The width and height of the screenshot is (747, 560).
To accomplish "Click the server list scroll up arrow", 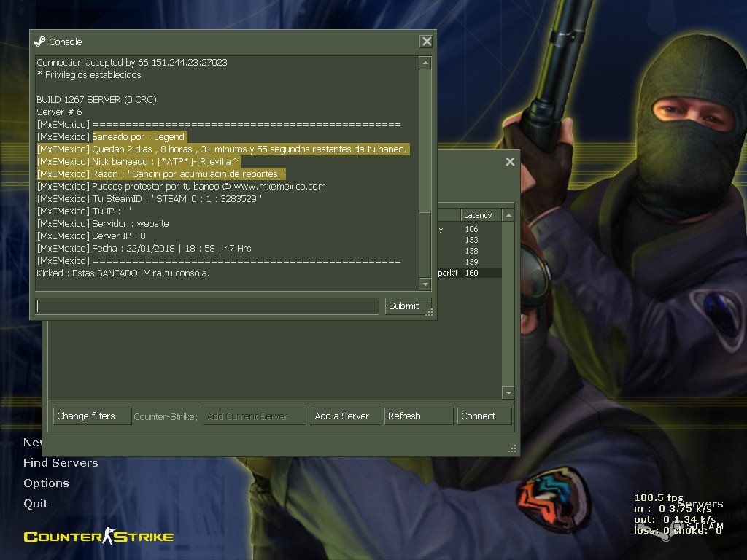I will point(508,215).
